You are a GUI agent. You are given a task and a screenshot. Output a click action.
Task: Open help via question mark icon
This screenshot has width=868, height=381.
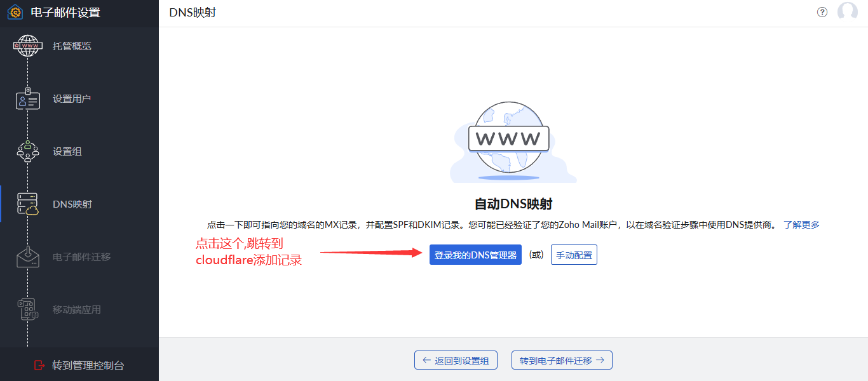[822, 12]
